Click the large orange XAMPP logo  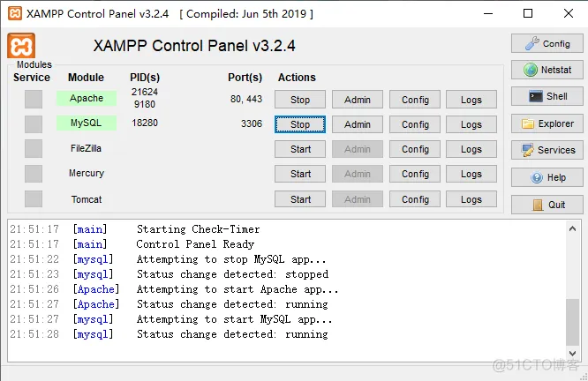21,46
